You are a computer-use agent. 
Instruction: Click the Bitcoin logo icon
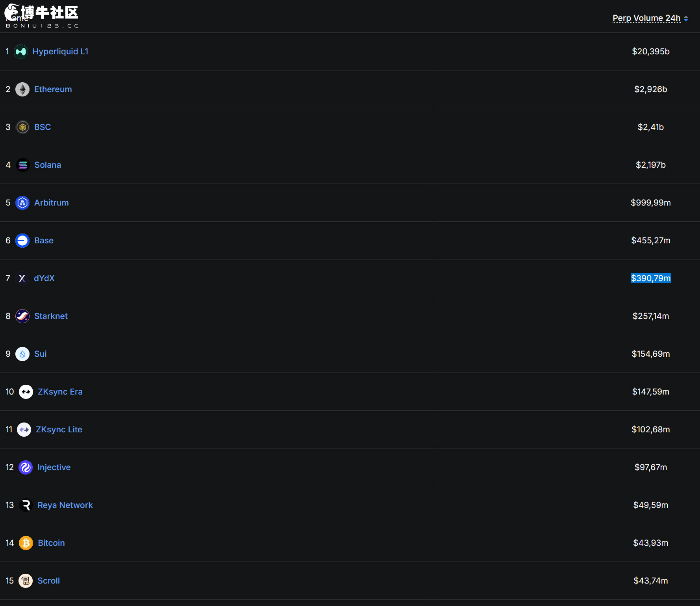pyautogui.click(x=26, y=543)
